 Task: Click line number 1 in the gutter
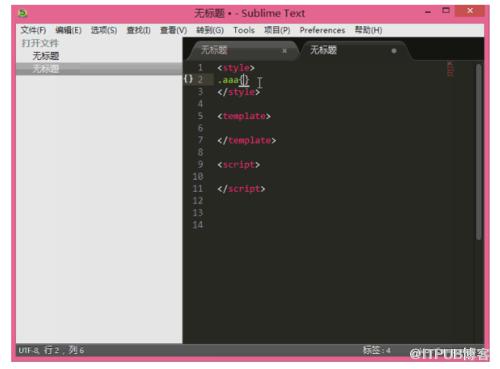[200, 68]
